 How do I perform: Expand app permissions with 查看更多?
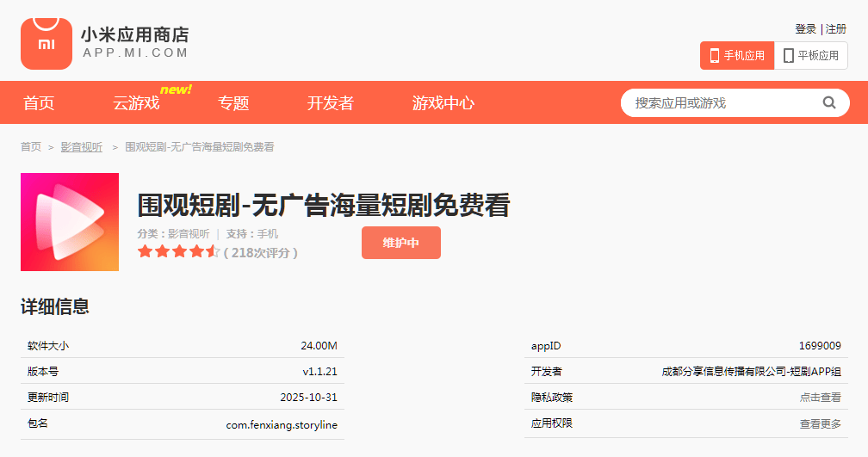(820, 424)
